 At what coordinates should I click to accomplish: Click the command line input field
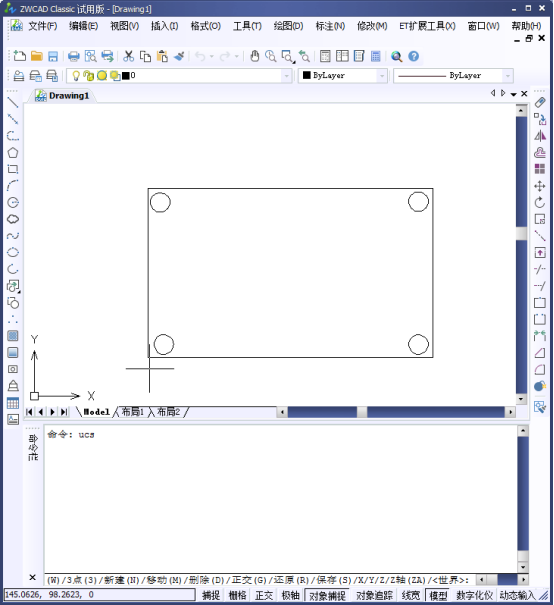[x=260, y=580]
